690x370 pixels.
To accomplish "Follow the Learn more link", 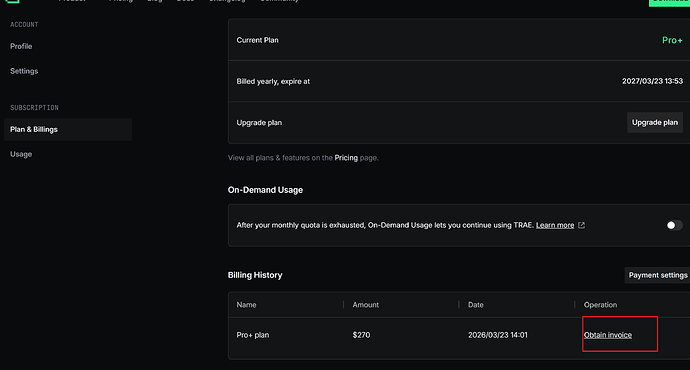I will click(x=554, y=225).
